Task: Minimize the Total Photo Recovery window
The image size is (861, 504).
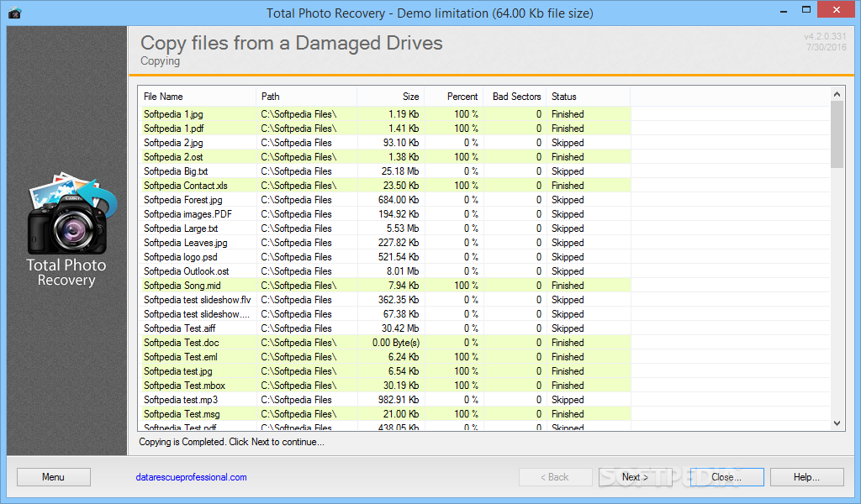Action: tap(784, 10)
